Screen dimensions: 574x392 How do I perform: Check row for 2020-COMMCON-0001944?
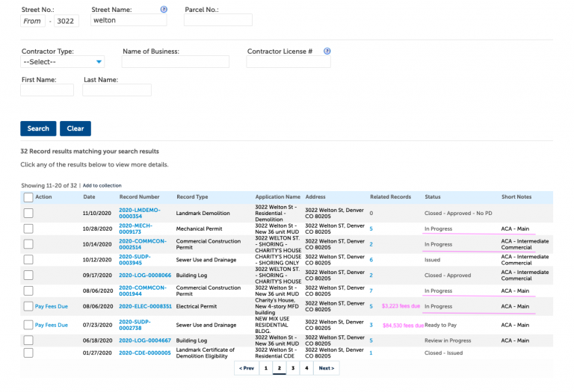click(x=28, y=290)
